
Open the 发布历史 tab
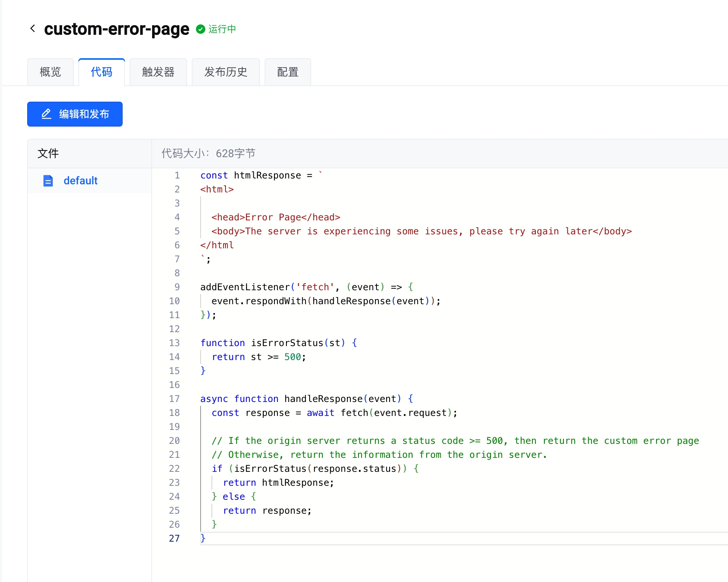coord(226,72)
